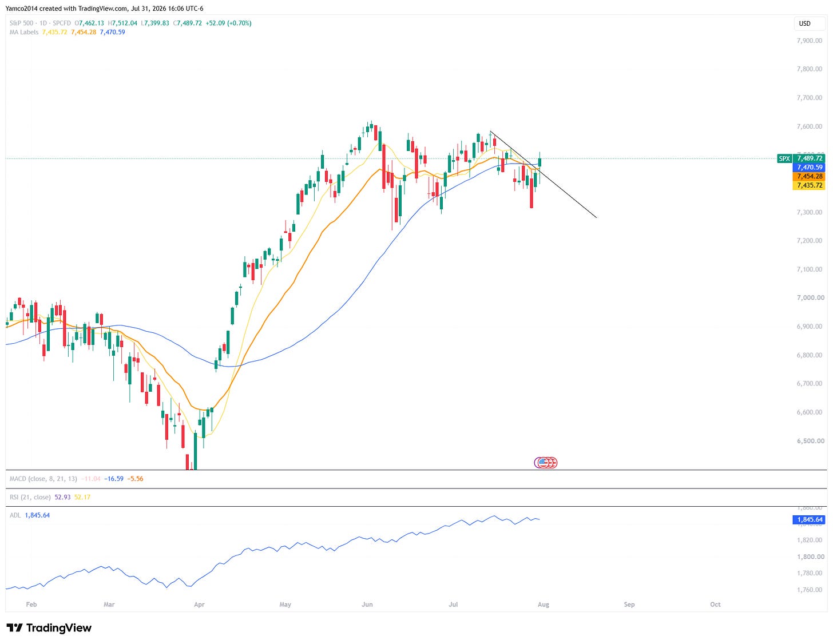Click the low value L7,399.83
The width and height of the screenshot is (833, 644).
(x=155, y=23)
